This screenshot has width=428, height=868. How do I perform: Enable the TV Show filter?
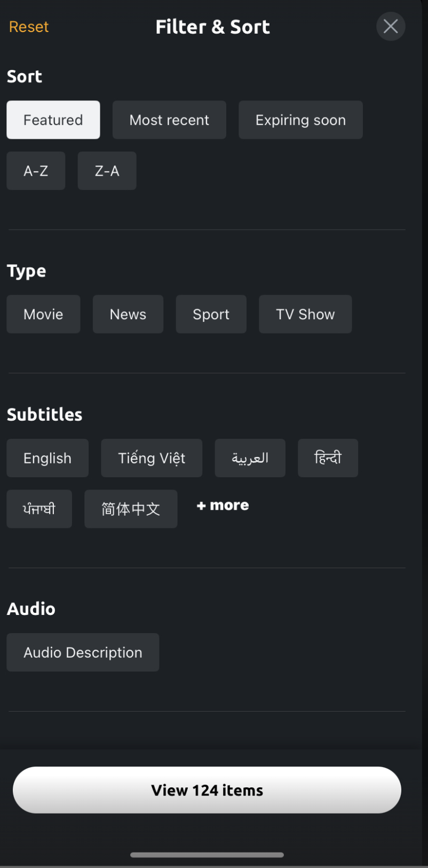[x=305, y=314]
